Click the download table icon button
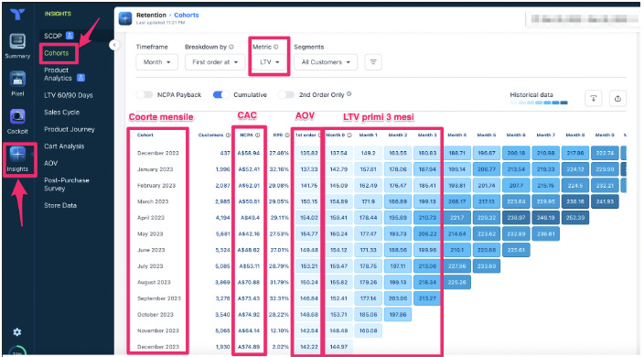This screenshot has width=644, height=357. (594, 98)
